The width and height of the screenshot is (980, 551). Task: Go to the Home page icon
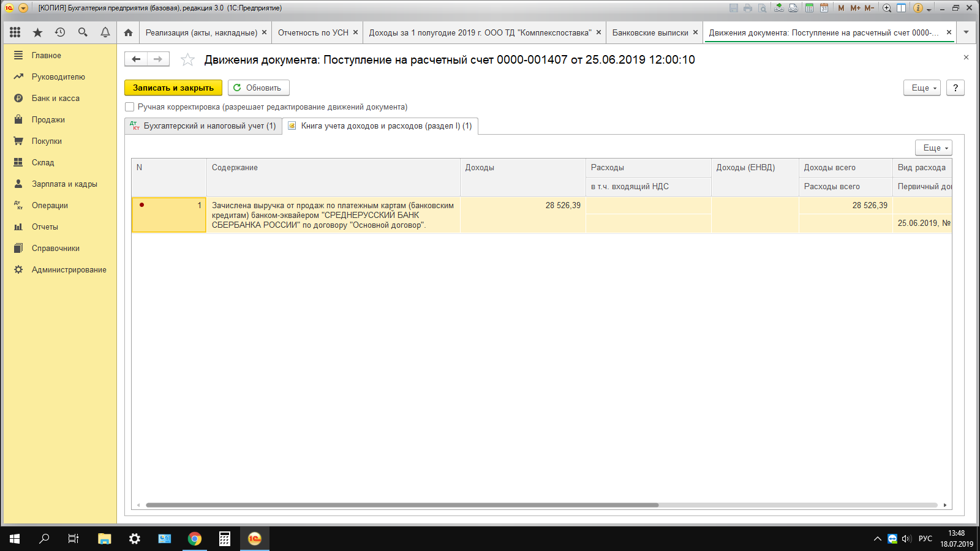pyautogui.click(x=128, y=32)
